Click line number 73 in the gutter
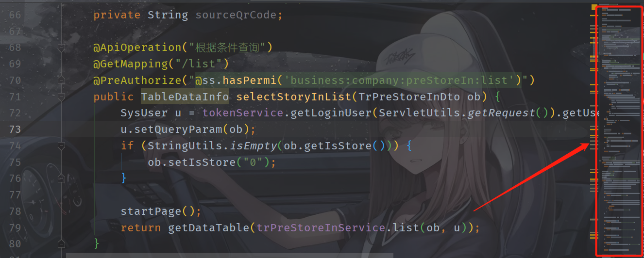Screen dimensions: 644x258 click(x=15, y=129)
